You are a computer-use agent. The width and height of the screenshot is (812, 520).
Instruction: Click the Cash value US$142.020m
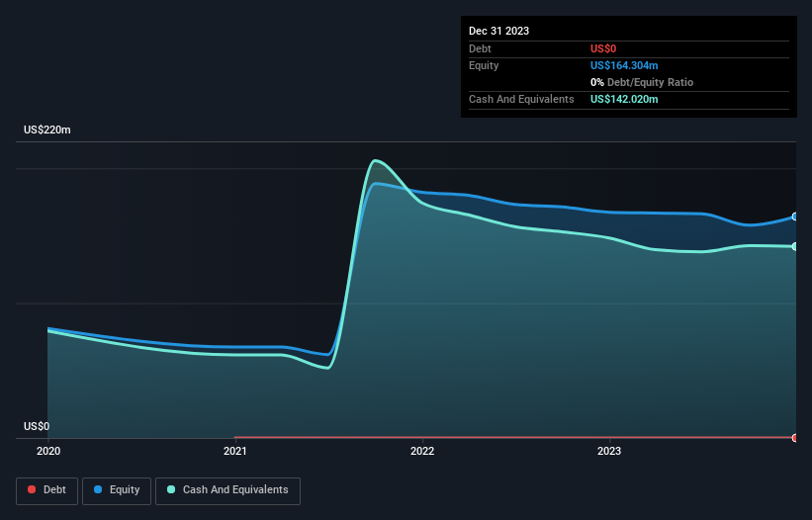624,99
